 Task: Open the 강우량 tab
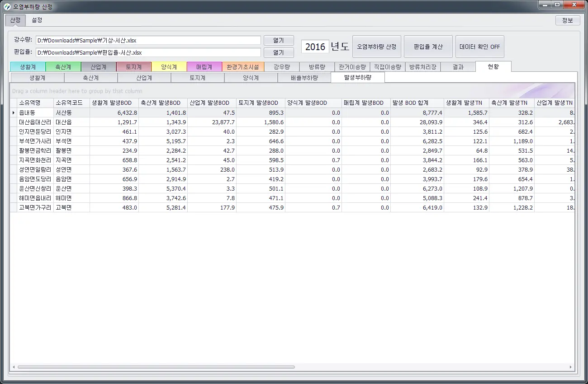click(282, 67)
